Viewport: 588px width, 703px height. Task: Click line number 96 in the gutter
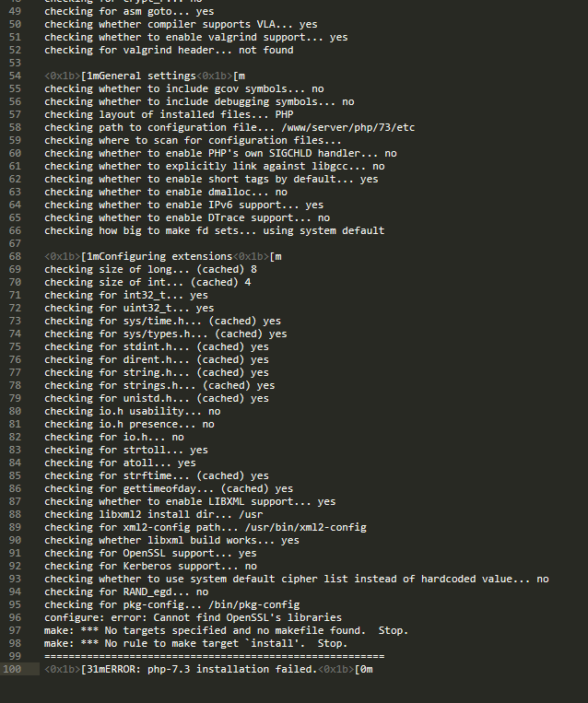16,618
